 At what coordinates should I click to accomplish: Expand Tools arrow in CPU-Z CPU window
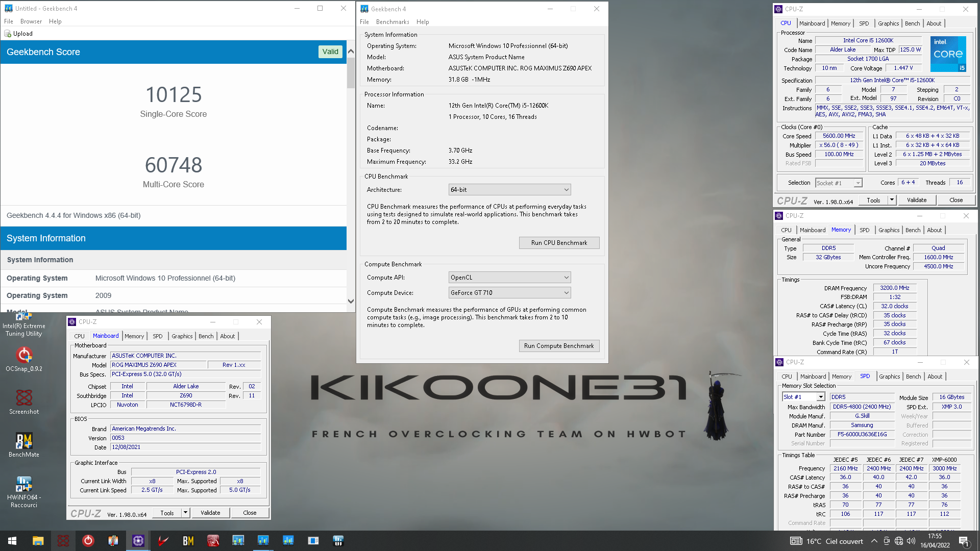click(x=892, y=200)
